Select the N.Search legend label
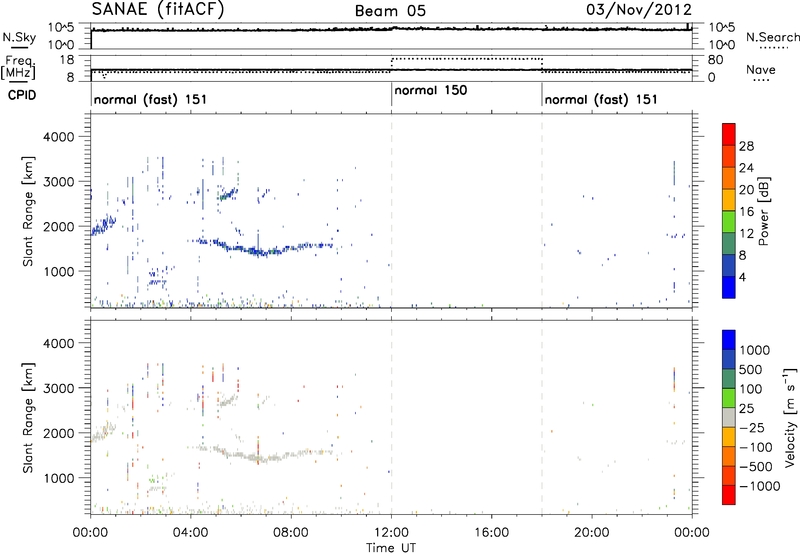This screenshot has width=800, height=554. click(x=772, y=37)
